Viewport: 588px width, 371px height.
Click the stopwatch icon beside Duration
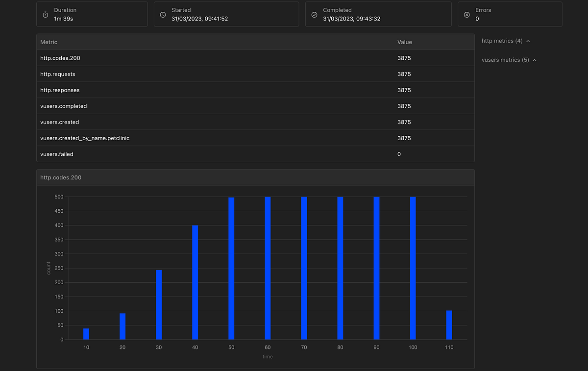pyautogui.click(x=45, y=14)
